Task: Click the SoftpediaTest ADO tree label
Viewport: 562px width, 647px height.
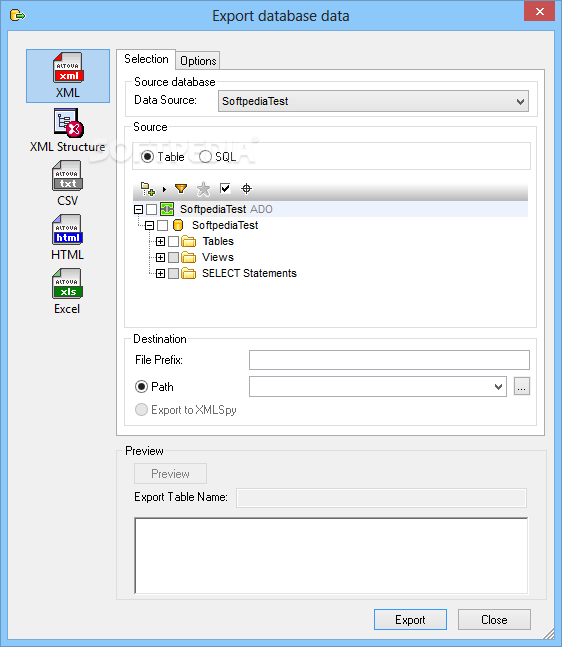Action: 226,209
